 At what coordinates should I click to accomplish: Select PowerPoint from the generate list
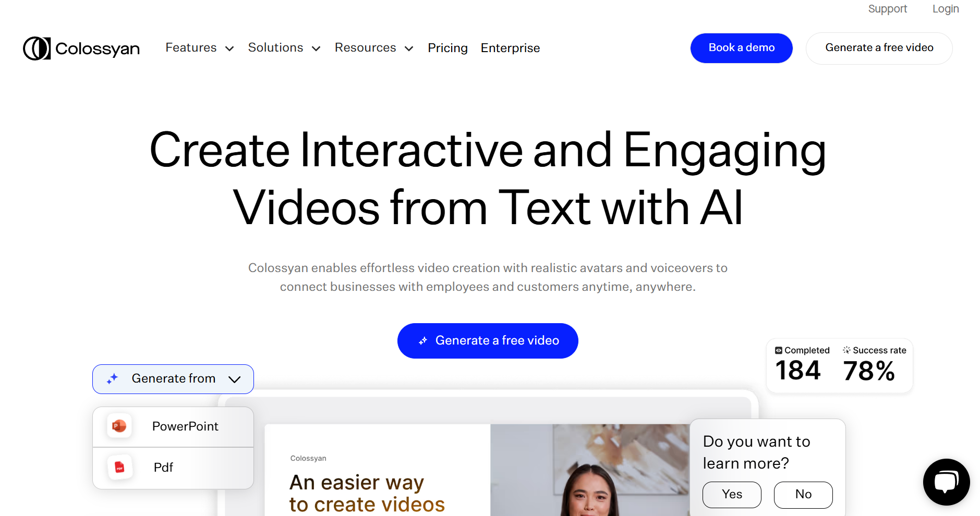click(173, 427)
